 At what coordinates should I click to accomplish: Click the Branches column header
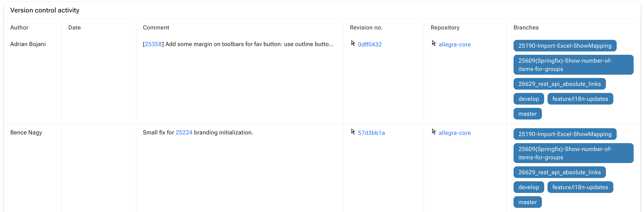pos(526,28)
